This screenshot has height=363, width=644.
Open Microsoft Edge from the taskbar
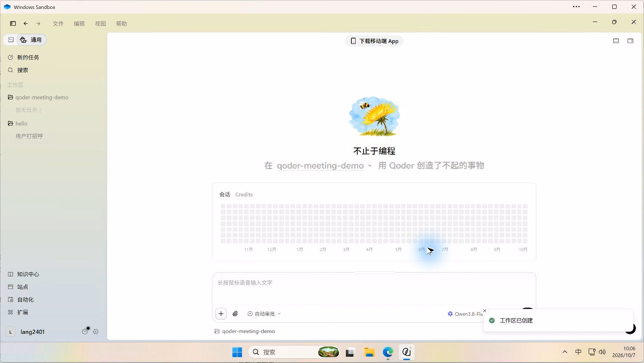coord(388,352)
